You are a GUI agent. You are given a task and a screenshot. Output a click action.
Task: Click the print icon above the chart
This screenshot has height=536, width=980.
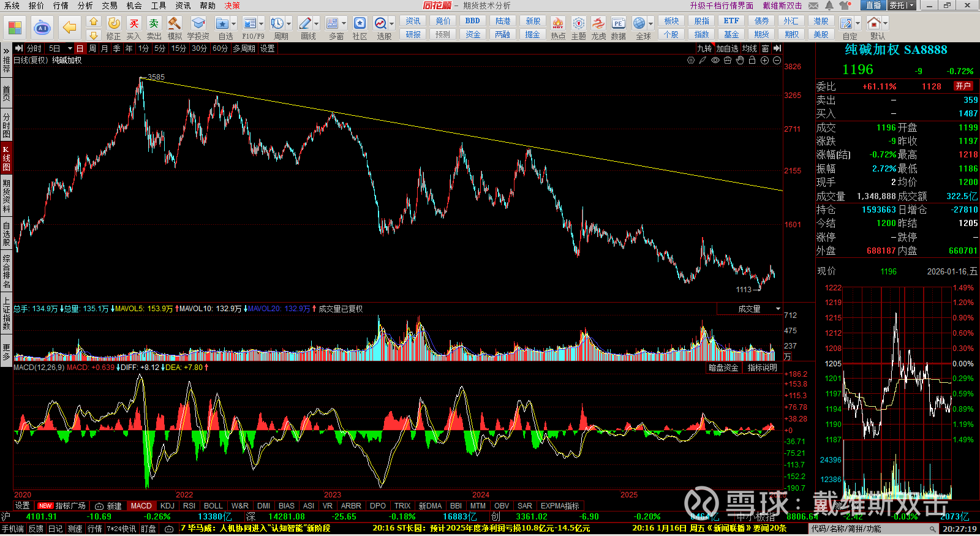pos(728,60)
